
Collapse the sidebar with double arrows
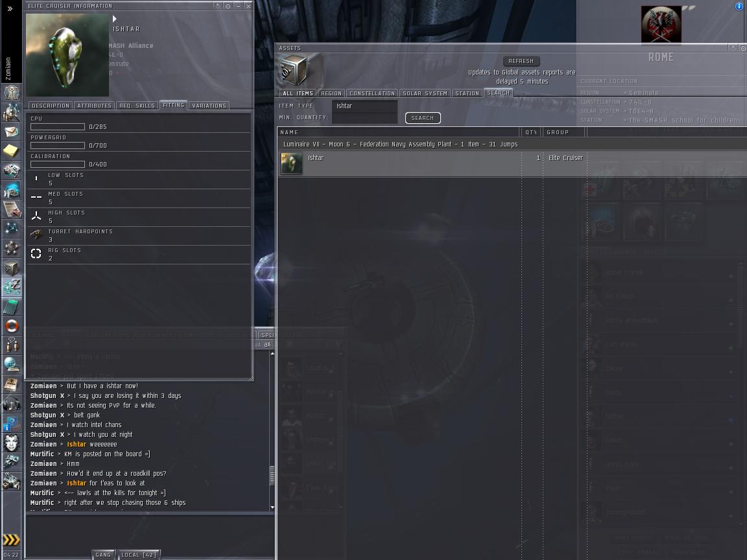[x=10, y=8]
